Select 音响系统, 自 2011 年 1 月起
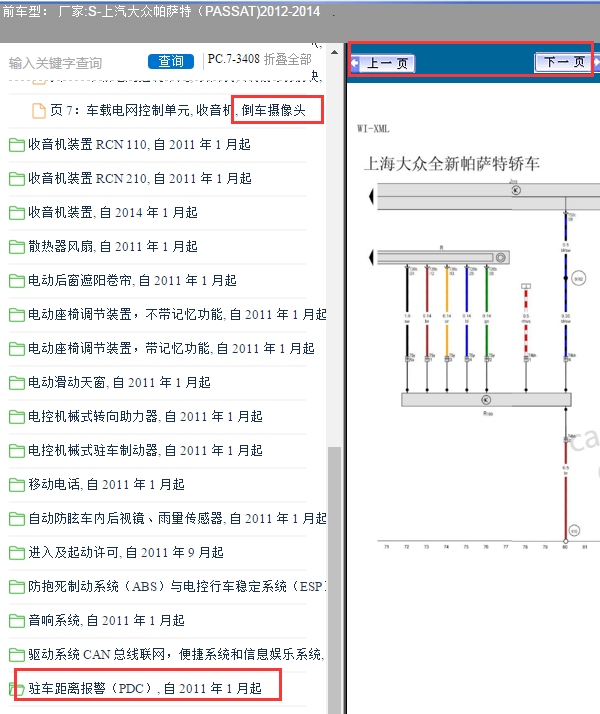The height and width of the screenshot is (714, 600). coord(107,621)
